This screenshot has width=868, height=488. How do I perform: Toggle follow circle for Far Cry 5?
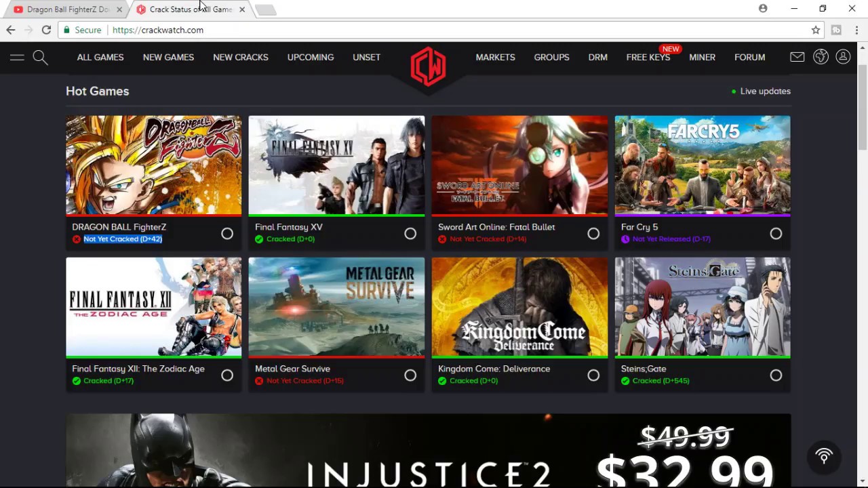click(x=776, y=234)
